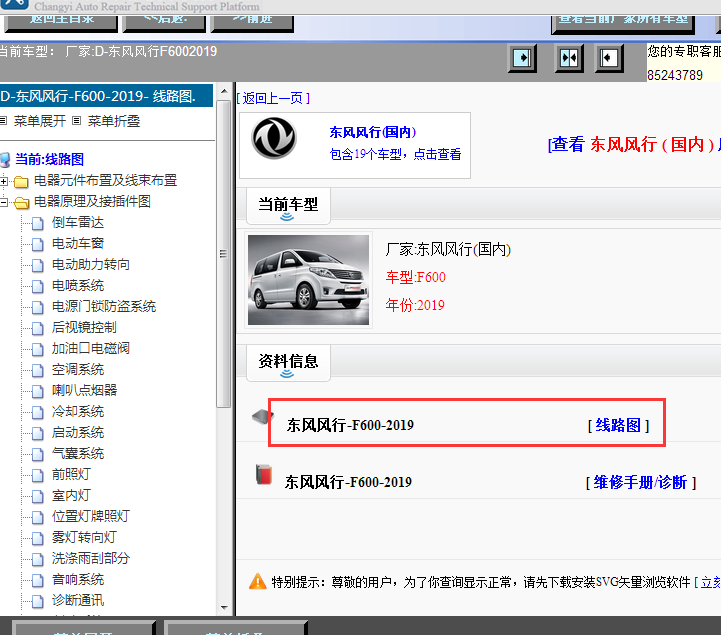Click the 85243789 customer service number
The width and height of the screenshot is (721, 635).
(675, 75)
